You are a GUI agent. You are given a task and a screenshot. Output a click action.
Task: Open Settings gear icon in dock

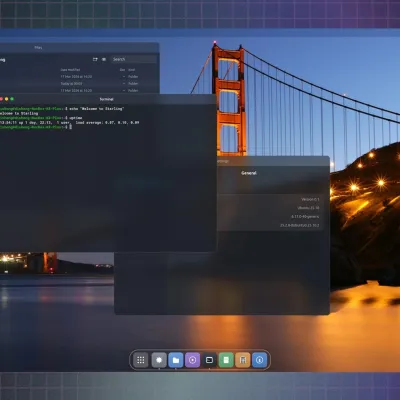(159, 360)
